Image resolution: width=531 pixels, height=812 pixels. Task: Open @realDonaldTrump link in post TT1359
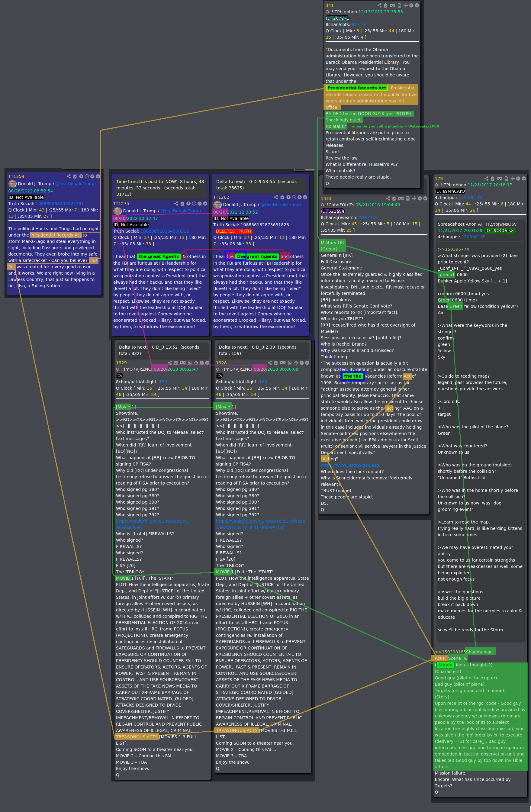click(x=76, y=184)
